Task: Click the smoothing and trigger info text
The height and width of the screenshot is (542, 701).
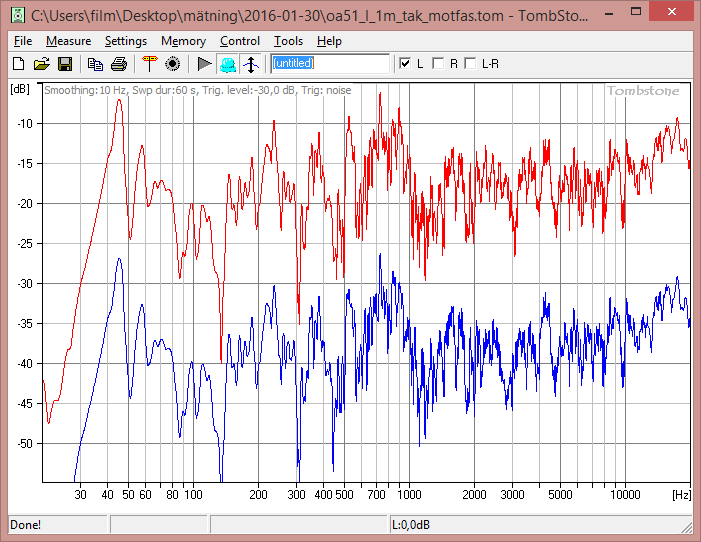Action: pos(198,90)
